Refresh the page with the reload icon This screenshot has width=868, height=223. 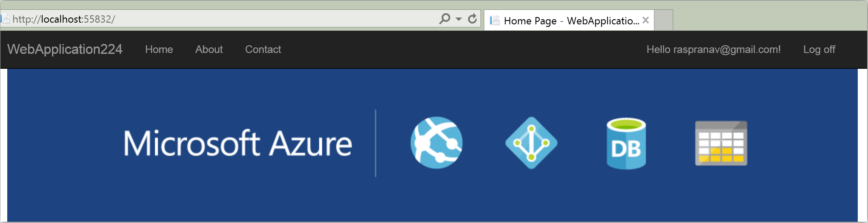(472, 19)
